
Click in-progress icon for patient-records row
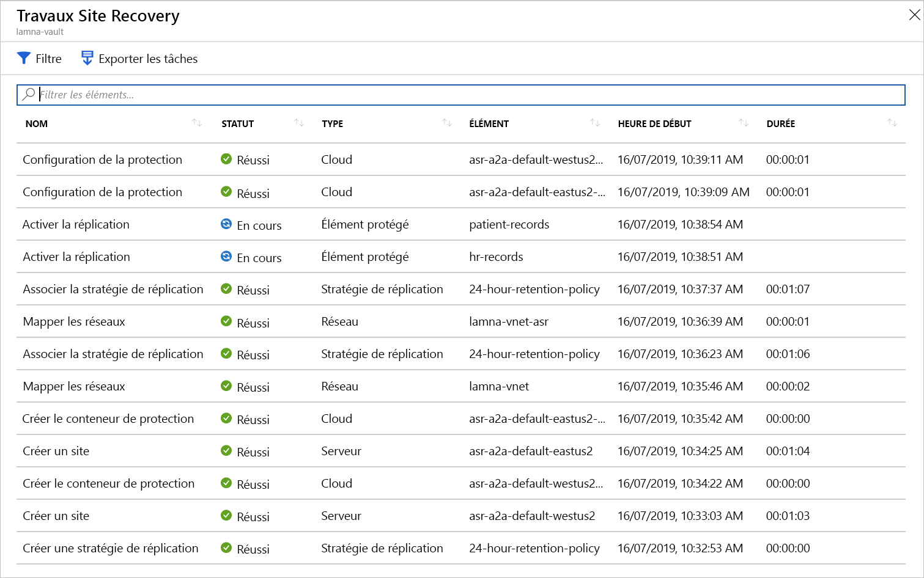click(226, 224)
